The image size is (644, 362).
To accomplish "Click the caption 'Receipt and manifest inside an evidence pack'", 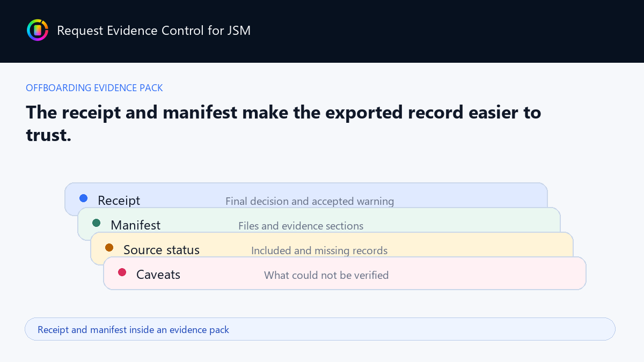I will pyautogui.click(x=133, y=330).
